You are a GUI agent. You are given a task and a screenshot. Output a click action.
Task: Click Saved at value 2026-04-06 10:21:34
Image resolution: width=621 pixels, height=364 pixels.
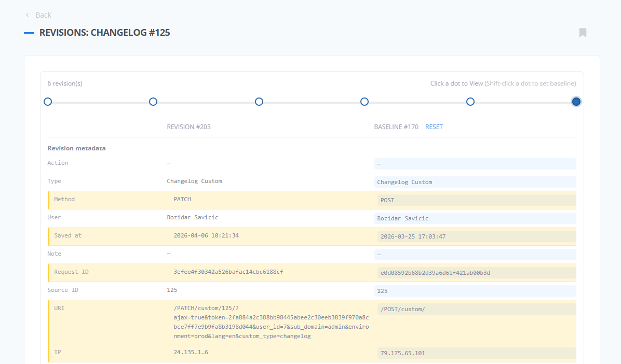tap(206, 236)
